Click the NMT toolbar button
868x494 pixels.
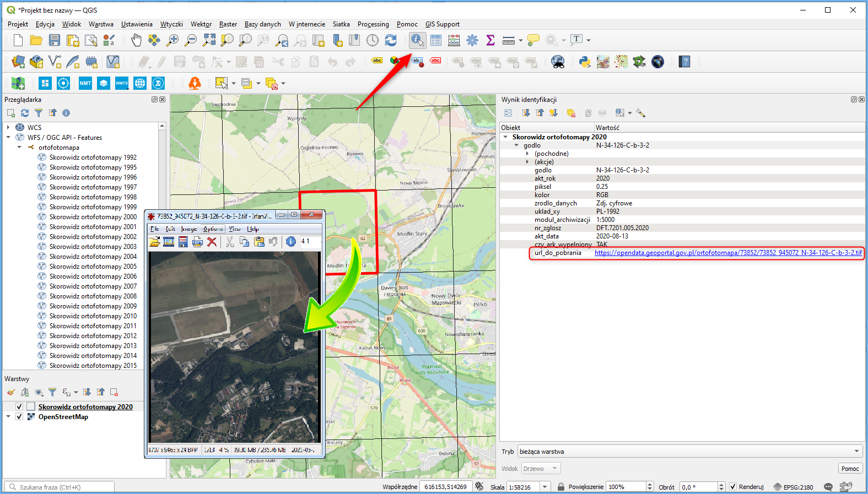(85, 83)
